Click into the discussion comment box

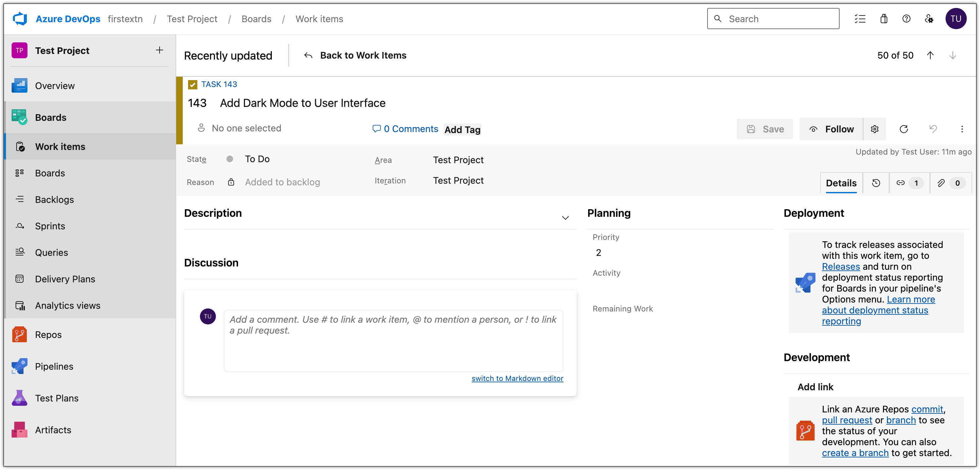(x=393, y=340)
